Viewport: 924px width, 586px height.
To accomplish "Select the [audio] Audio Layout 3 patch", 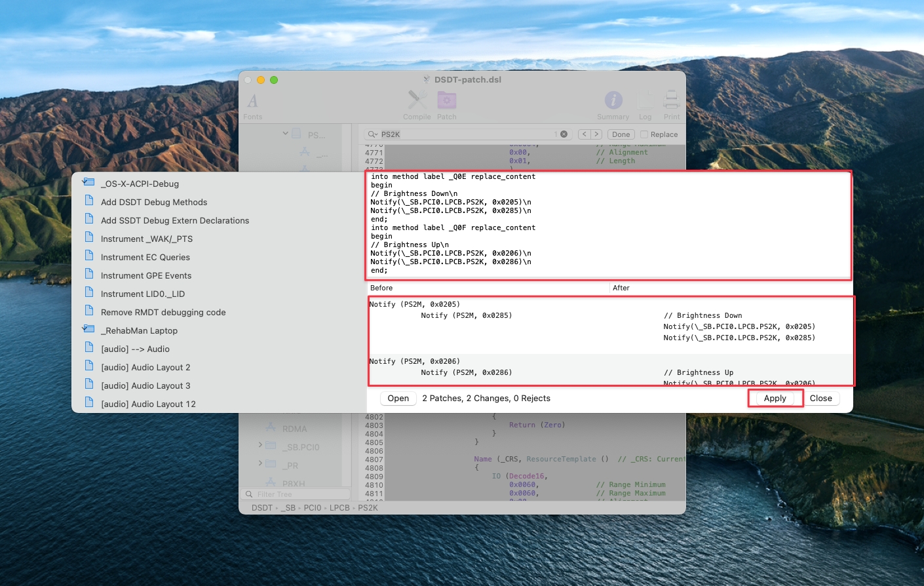I will coord(145,386).
